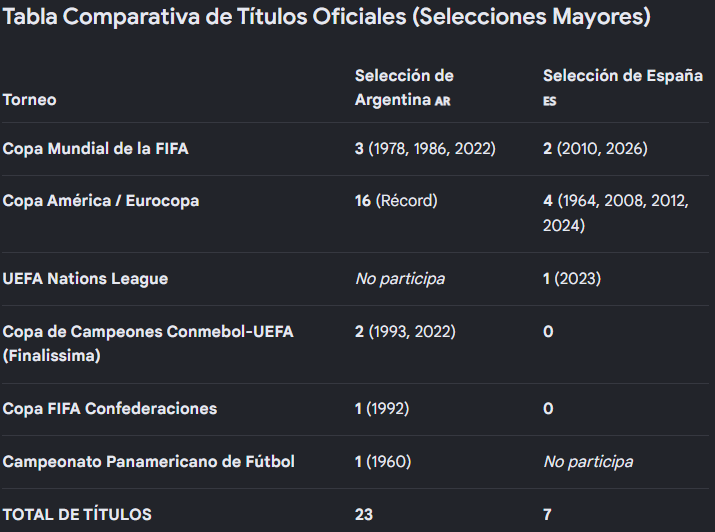
Task: Click the Selección de España column header
Action: pos(622,88)
